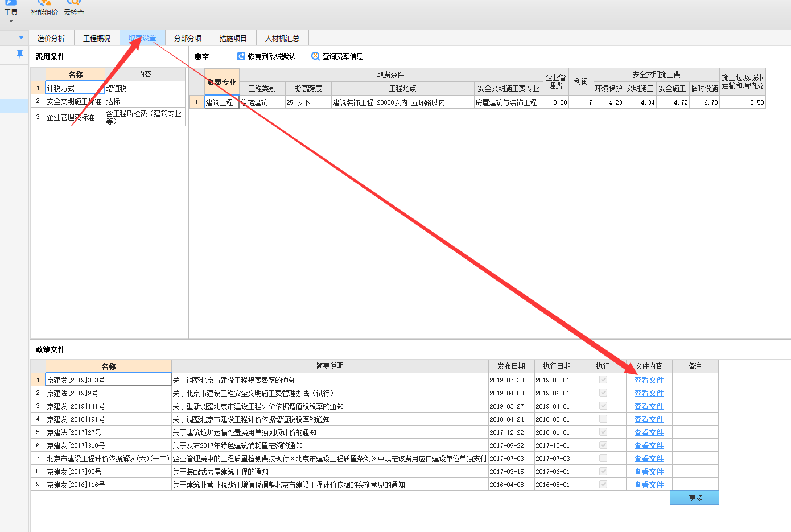Select the 增值税 tax method cell
The width and height of the screenshot is (791, 532).
tap(145, 88)
